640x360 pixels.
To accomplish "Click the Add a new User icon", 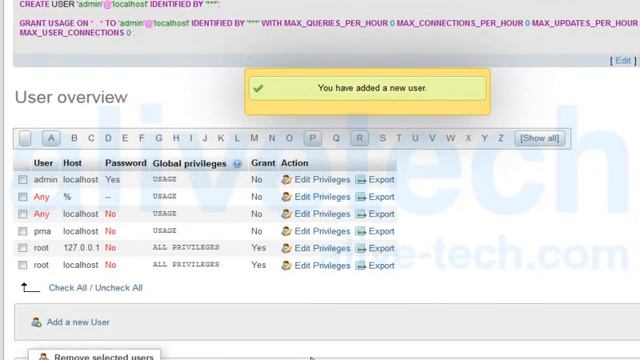I will pyautogui.click(x=36, y=322).
